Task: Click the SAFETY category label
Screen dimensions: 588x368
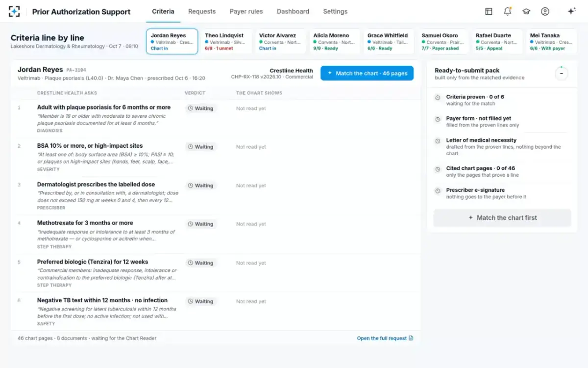Action: tap(46, 323)
